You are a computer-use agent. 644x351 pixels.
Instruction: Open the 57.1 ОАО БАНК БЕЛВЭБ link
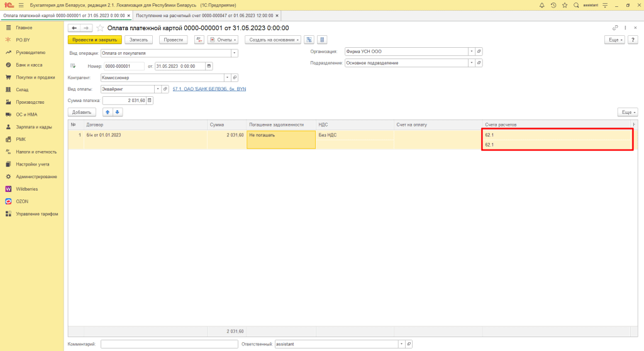[x=205, y=89]
